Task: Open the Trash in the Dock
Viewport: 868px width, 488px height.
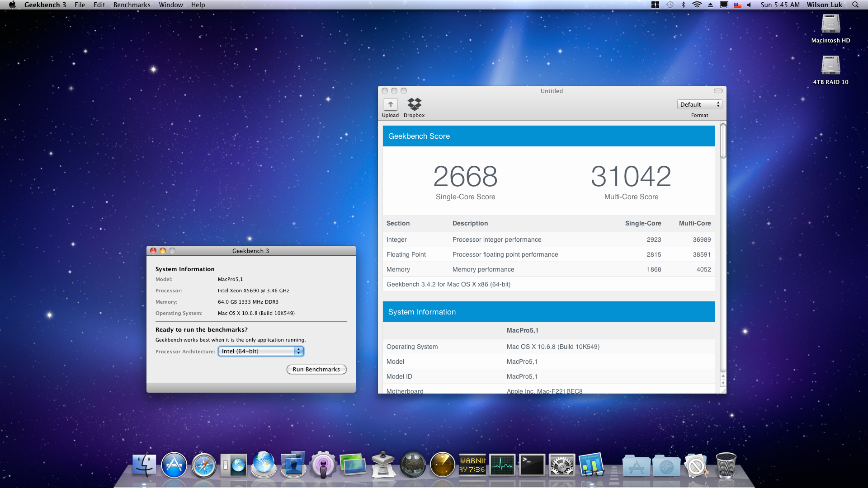Action: 726,465
